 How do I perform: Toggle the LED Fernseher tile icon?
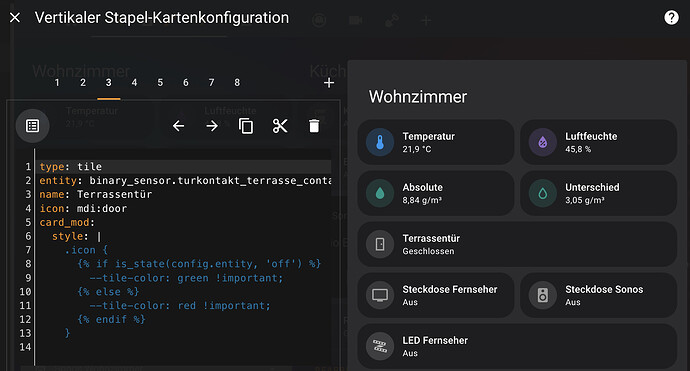pos(380,346)
